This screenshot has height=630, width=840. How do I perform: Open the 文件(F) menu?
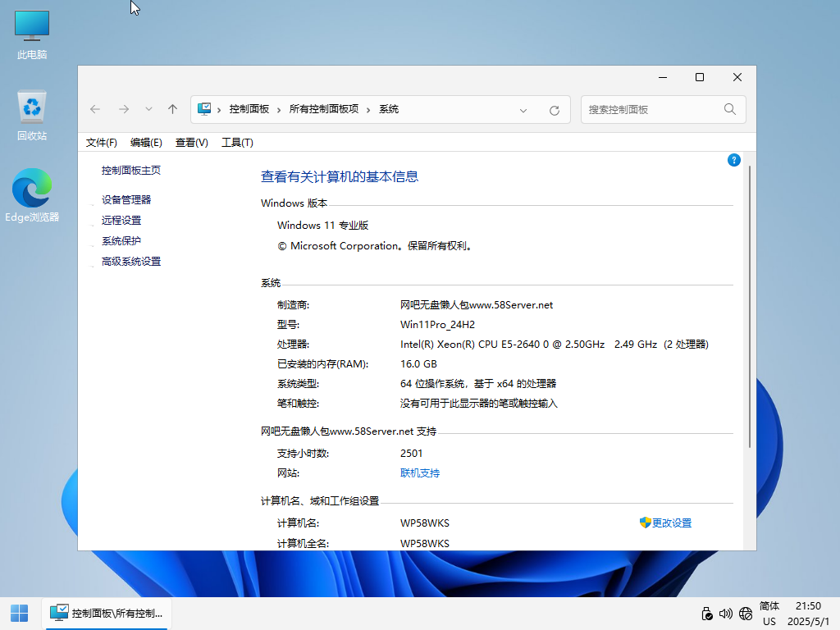click(x=102, y=143)
